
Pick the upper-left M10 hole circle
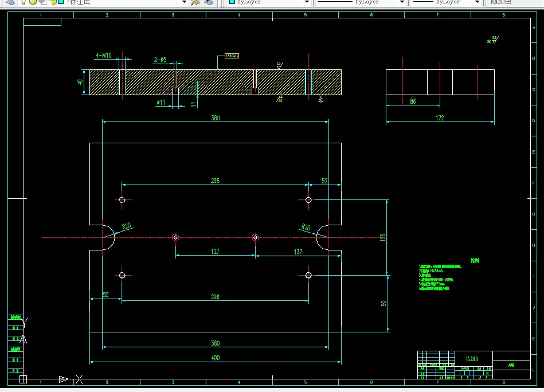pos(122,200)
